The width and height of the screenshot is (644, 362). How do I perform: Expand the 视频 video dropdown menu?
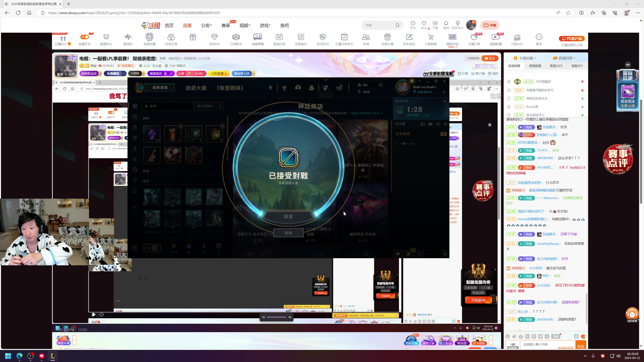point(245,25)
